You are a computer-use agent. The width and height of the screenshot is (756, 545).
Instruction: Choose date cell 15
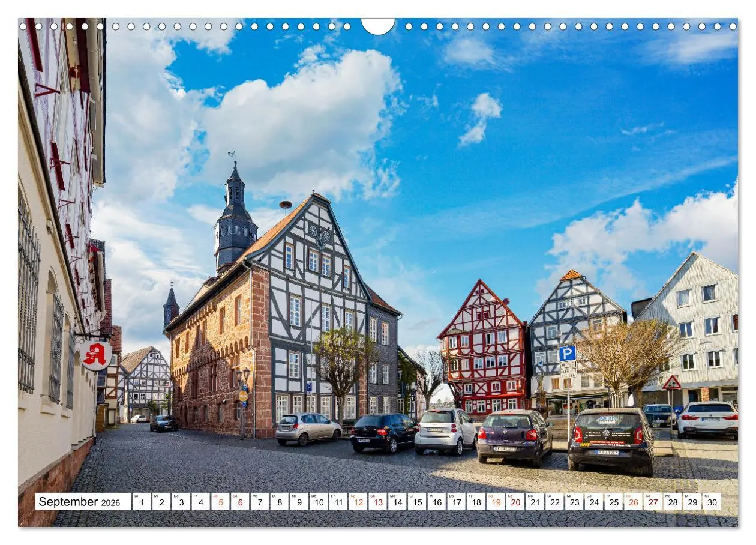[x=416, y=502]
